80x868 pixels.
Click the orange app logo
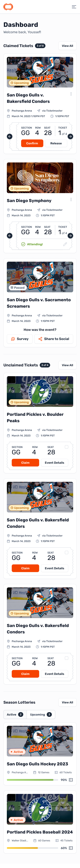click(8, 7)
